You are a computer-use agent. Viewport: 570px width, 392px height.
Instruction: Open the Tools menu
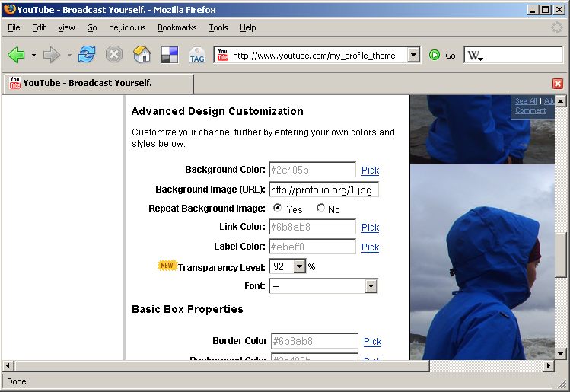218,27
